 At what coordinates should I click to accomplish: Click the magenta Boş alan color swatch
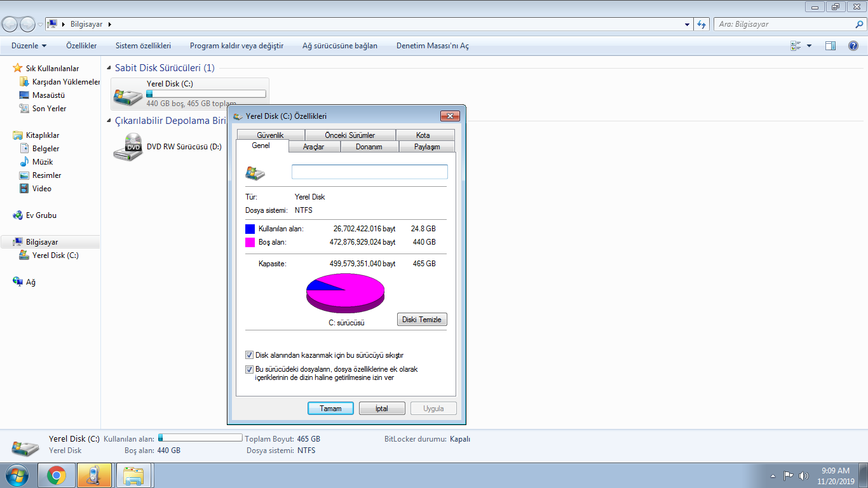coord(250,242)
